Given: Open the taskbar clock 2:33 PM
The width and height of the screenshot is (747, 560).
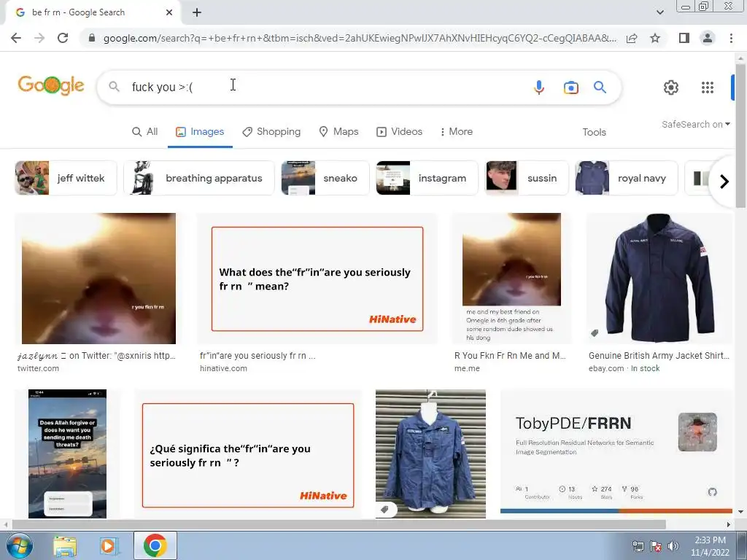Looking at the screenshot, I should tap(710, 546).
